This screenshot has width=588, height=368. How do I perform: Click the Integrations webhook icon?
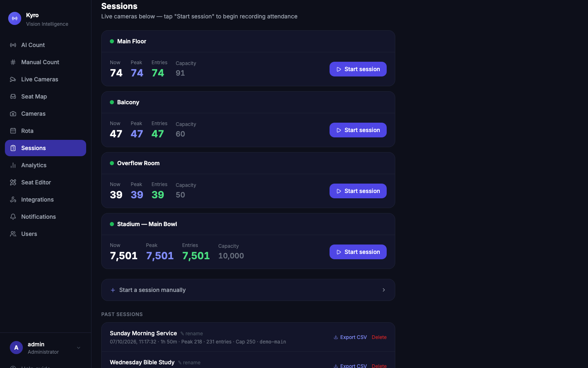pyautogui.click(x=13, y=200)
